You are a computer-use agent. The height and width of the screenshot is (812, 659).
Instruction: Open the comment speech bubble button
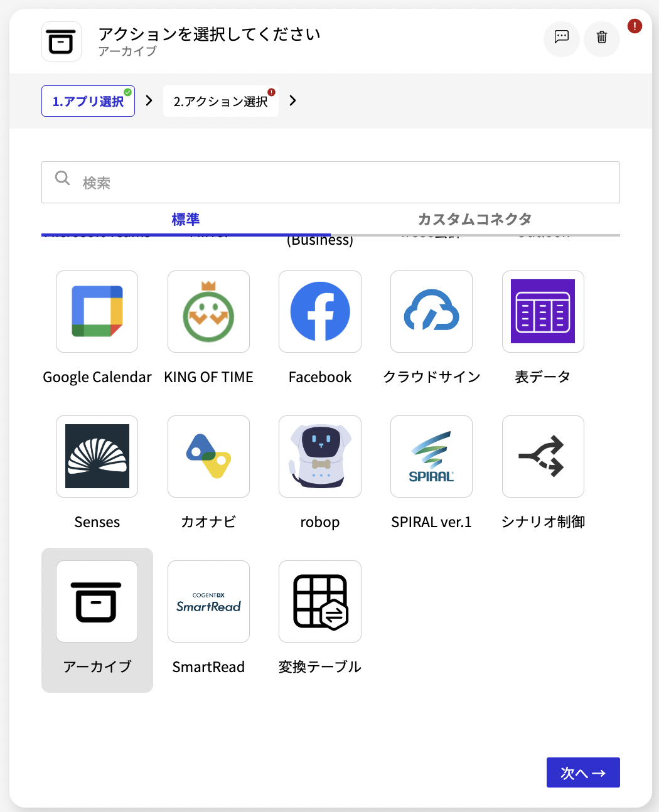point(561,39)
